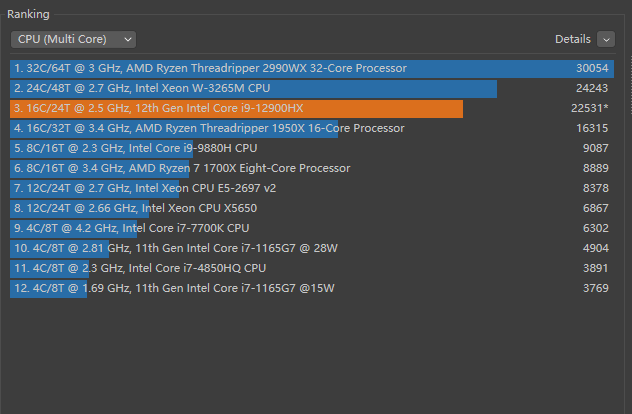Image resolution: width=632 pixels, height=414 pixels.
Task: Click the Ranking panel title
Action: point(28,14)
